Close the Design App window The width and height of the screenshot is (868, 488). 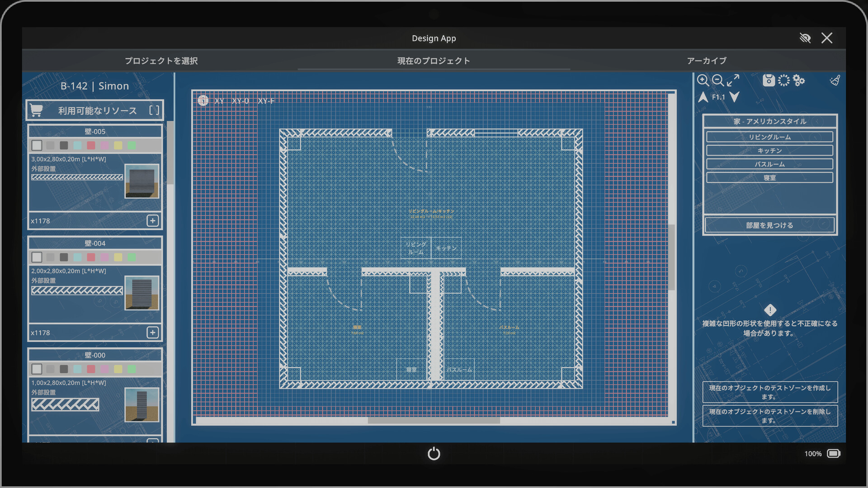click(x=827, y=38)
